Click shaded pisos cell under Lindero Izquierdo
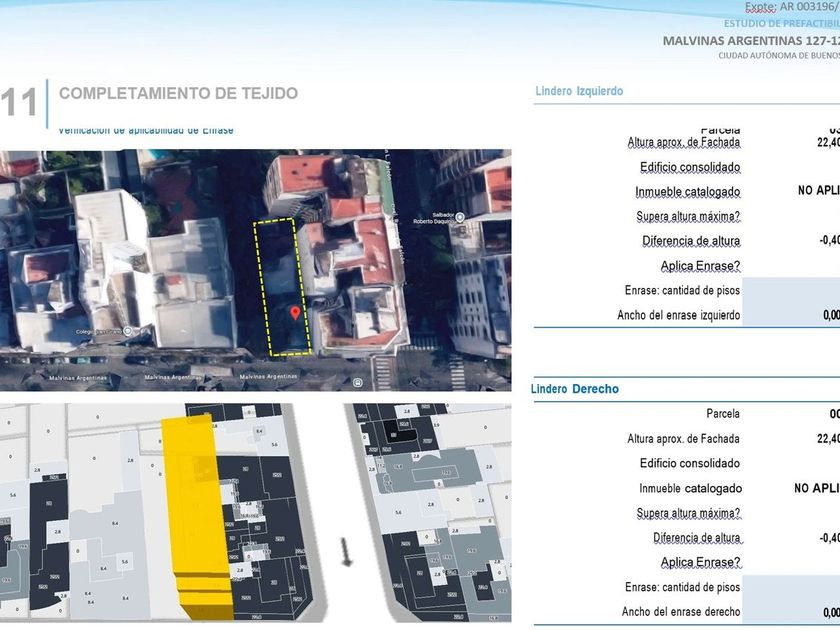This screenshot has height=630, width=840. [x=791, y=290]
